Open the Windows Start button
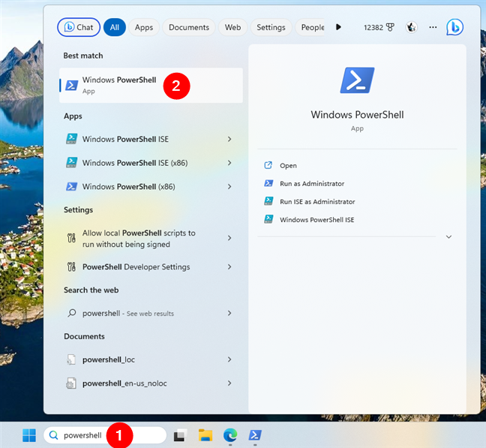This screenshot has width=486, height=448. 28,434
